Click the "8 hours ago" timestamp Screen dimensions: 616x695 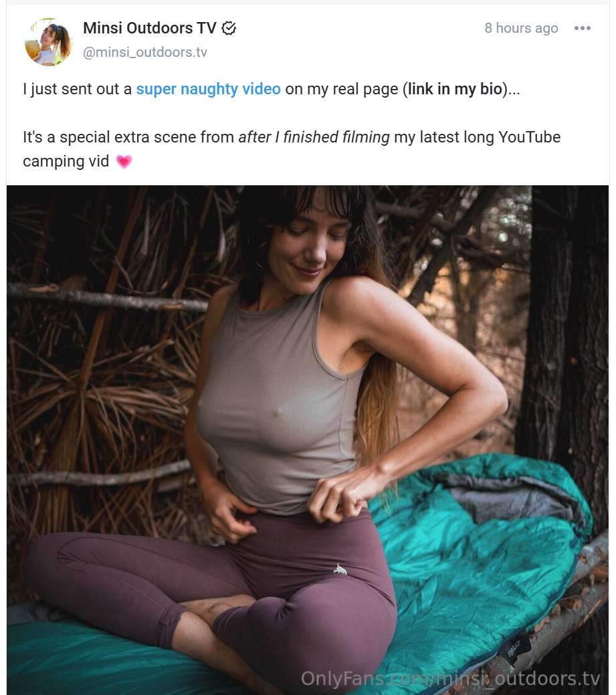521,28
